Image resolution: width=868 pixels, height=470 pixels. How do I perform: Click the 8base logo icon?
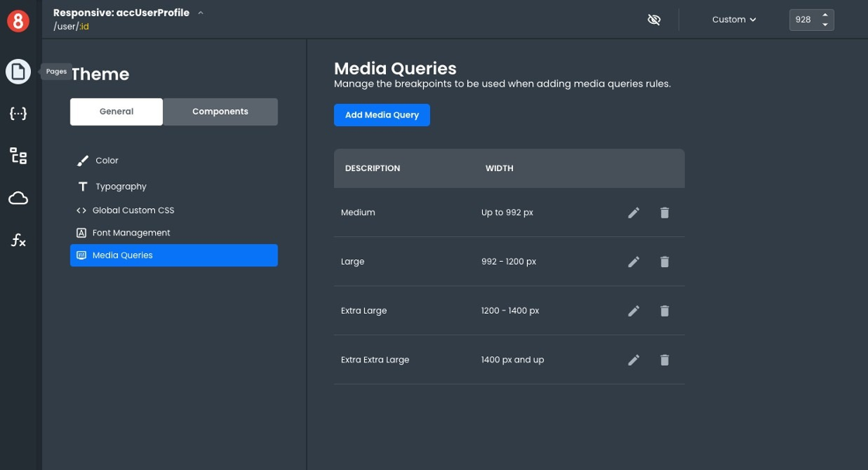tap(18, 21)
